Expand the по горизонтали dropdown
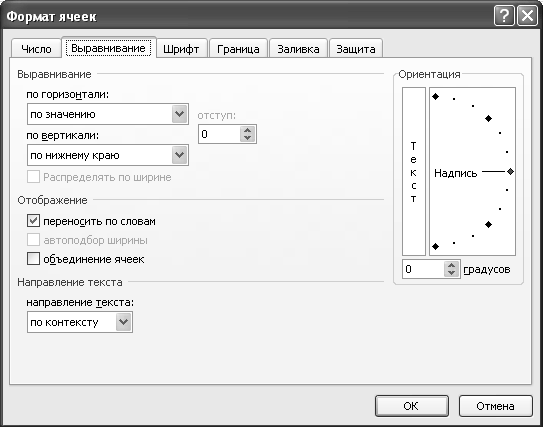Screen dimensions: 543x427 (179, 114)
